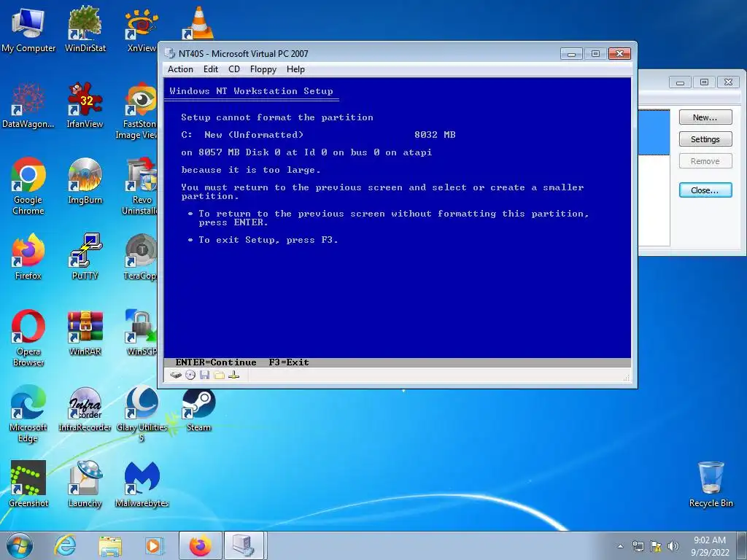Switch to Firefox in the taskbar
Screen dimensions: 747x560
point(200,545)
